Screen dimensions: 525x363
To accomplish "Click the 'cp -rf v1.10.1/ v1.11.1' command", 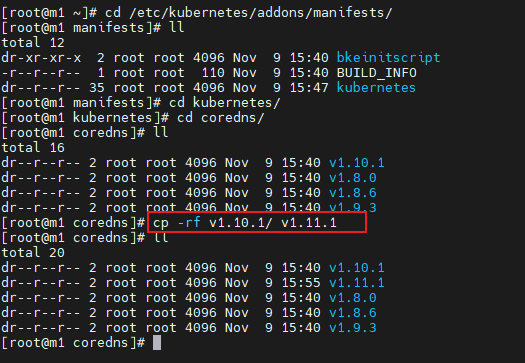I will (x=245, y=223).
